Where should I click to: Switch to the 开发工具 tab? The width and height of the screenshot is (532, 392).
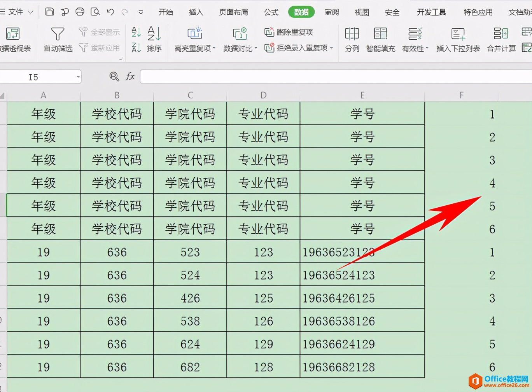coord(431,12)
